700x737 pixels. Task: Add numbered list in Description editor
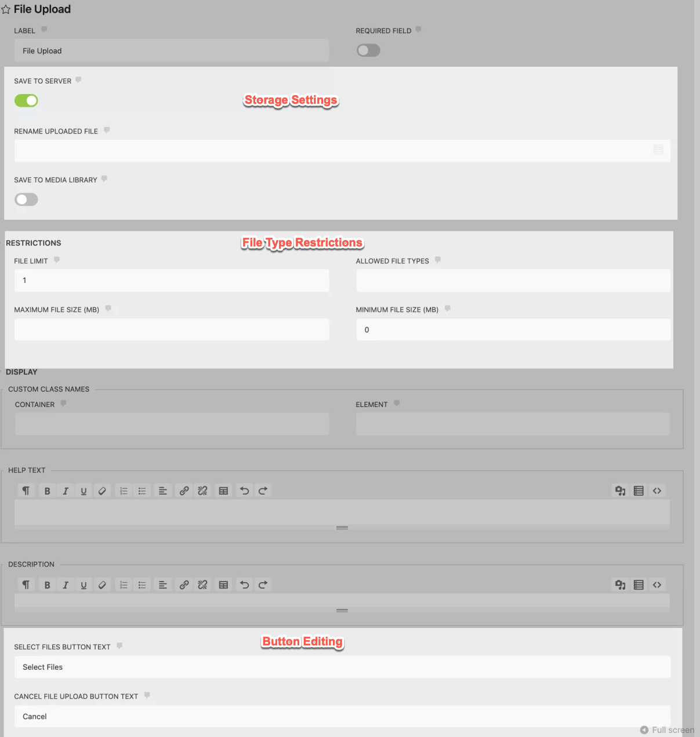click(x=124, y=585)
